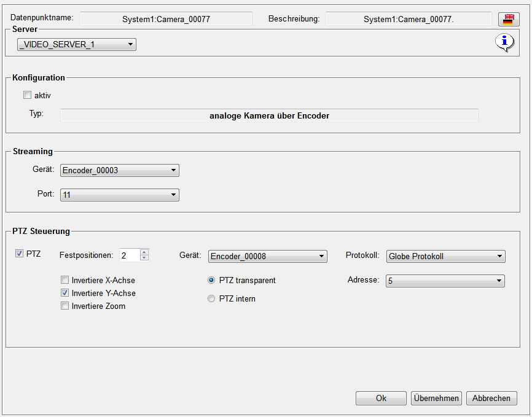
Task: Check Invertiere X-Achse option
Action: coord(65,280)
